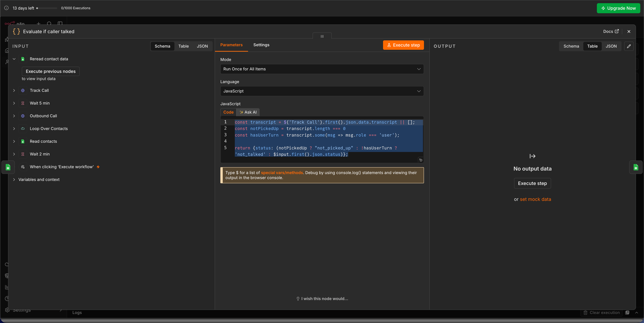Switch output view to Schema
The image size is (644, 323).
click(x=571, y=46)
